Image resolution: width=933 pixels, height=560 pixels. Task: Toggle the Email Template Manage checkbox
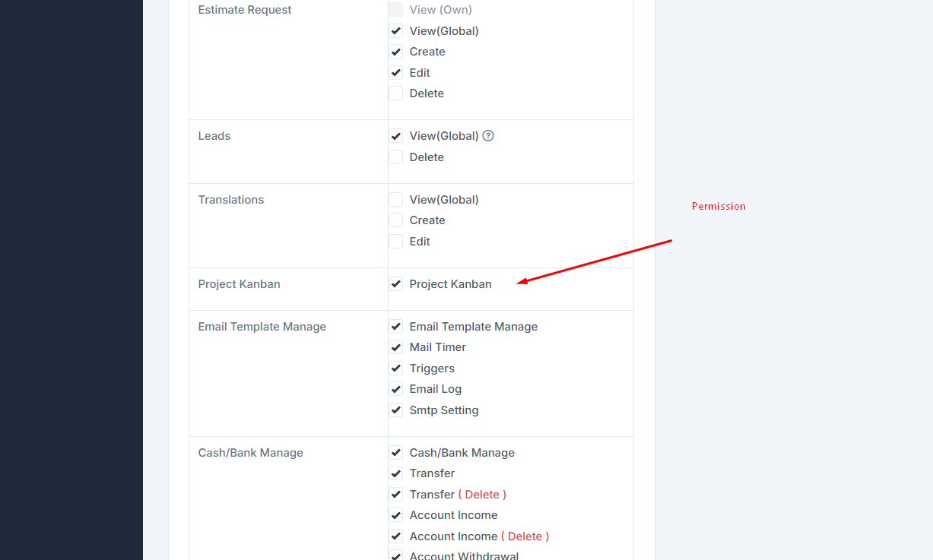point(396,327)
